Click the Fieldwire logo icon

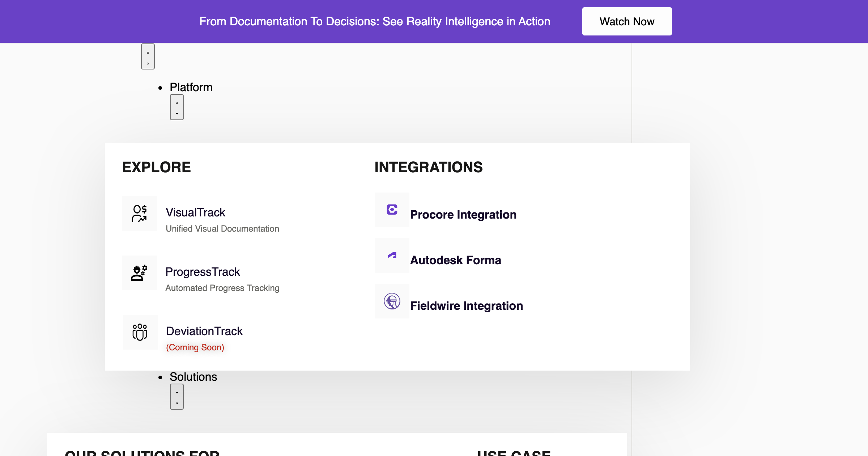[392, 301]
